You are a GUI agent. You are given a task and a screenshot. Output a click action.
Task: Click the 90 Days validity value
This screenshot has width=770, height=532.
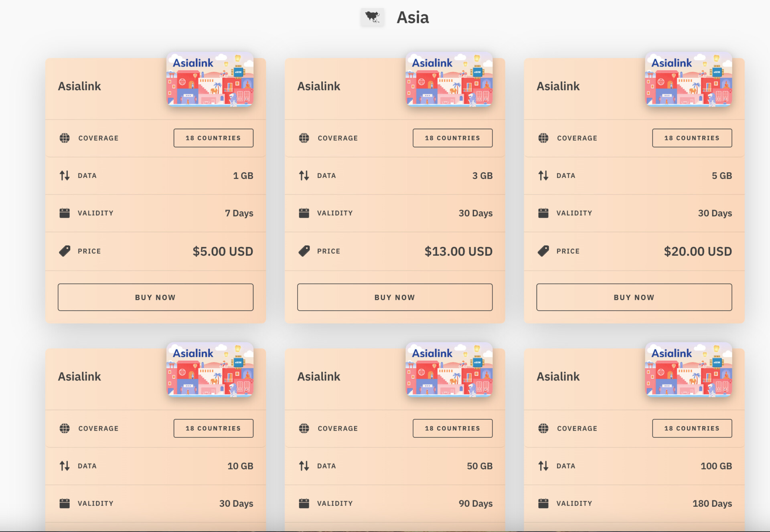pyautogui.click(x=476, y=504)
